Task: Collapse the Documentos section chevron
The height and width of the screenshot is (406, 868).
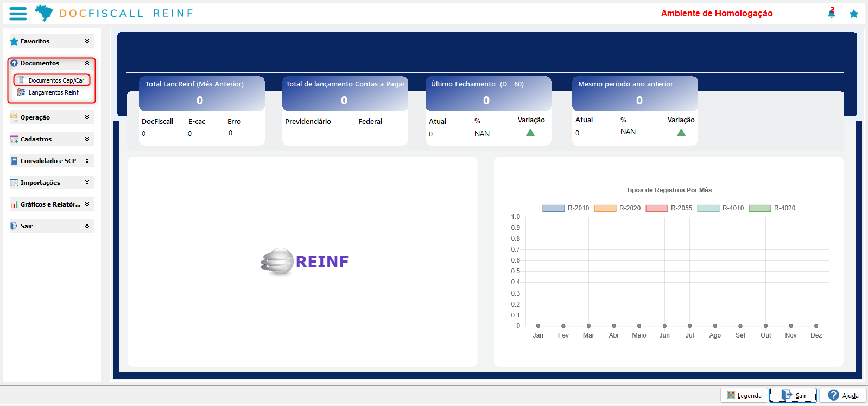Action: (x=87, y=63)
